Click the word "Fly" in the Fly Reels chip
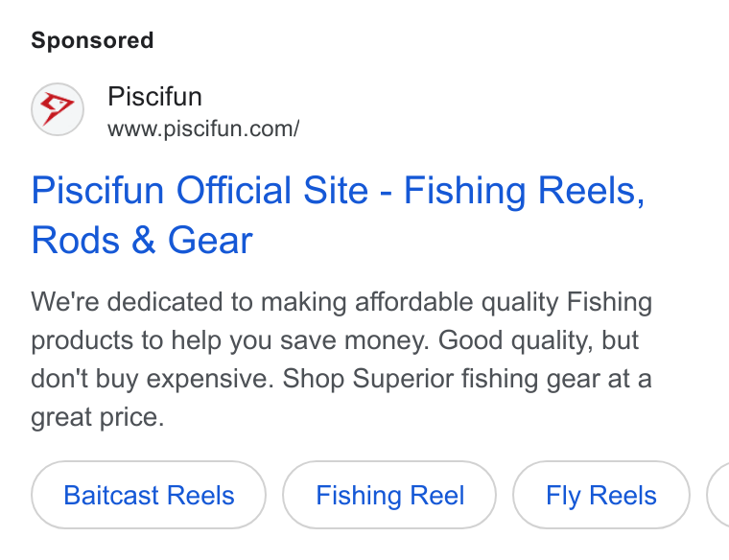 click(563, 496)
